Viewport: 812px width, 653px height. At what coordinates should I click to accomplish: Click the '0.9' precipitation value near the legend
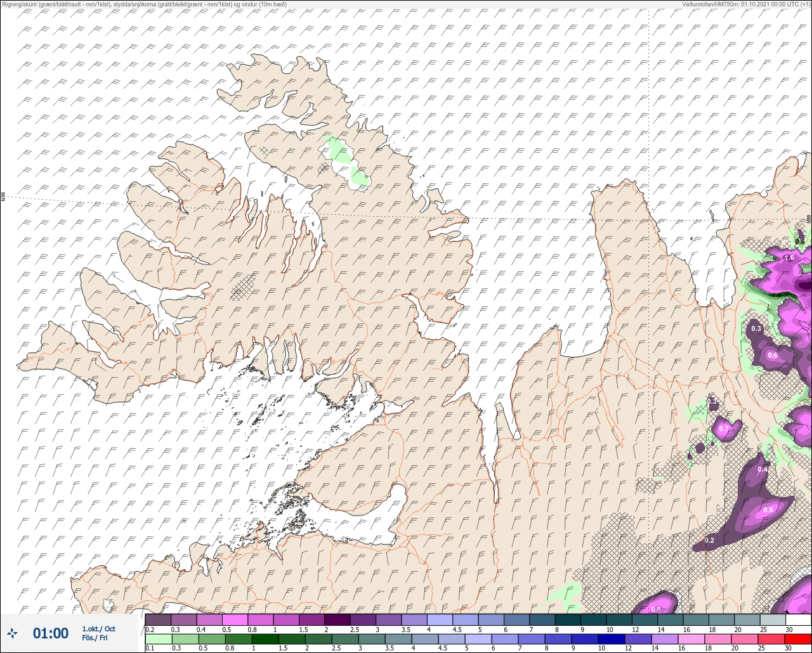click(x=655, y=609)
